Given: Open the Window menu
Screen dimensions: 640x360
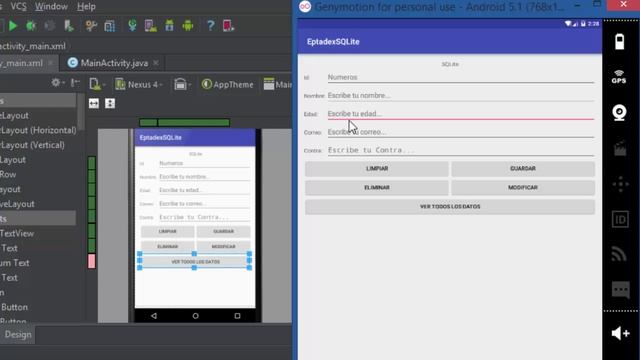Looking at the screenshot, I should coord(51,7).
